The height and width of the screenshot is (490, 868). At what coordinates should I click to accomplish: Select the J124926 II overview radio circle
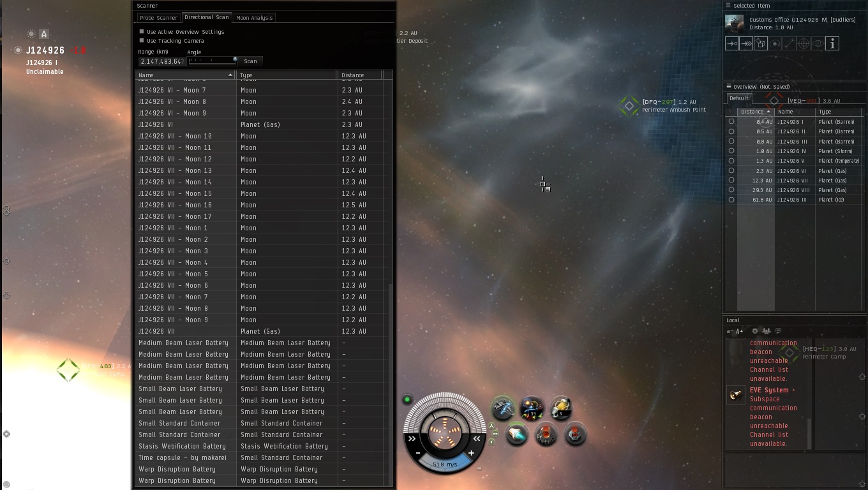tap(731, 131)
